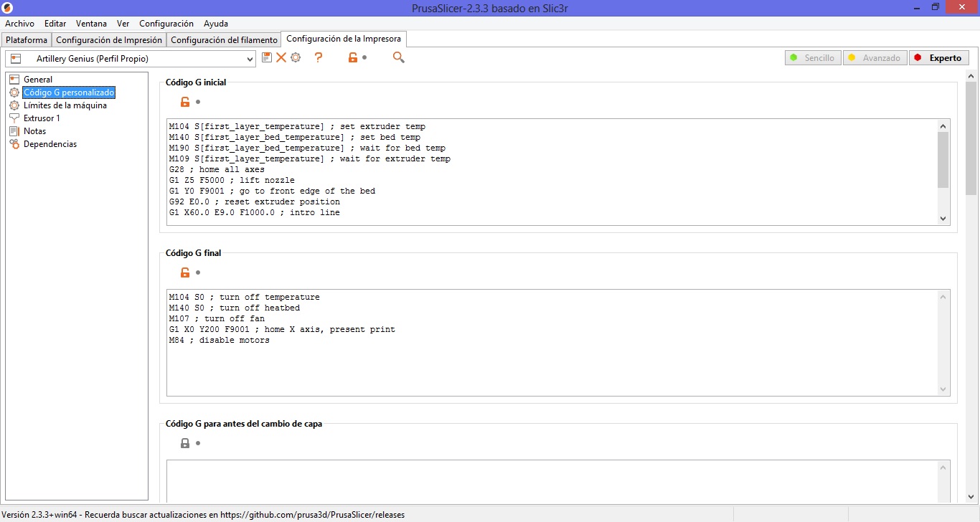This screenshot has width=980, height=522.
Task: Switch to the Plataforma tab
Action: [27, 39]
